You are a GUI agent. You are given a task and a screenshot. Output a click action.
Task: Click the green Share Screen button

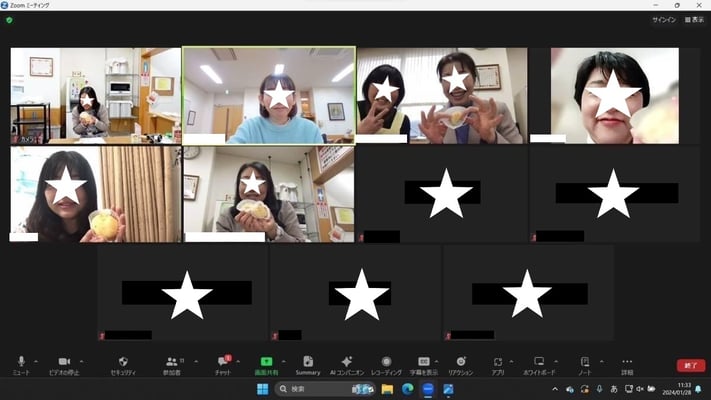coord(266,362)
